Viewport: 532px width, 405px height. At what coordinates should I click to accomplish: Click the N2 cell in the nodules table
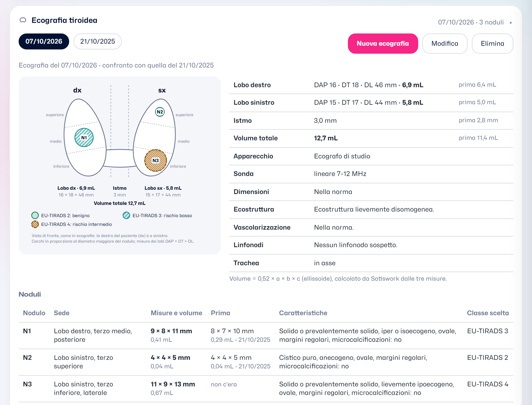coord(27,357)
